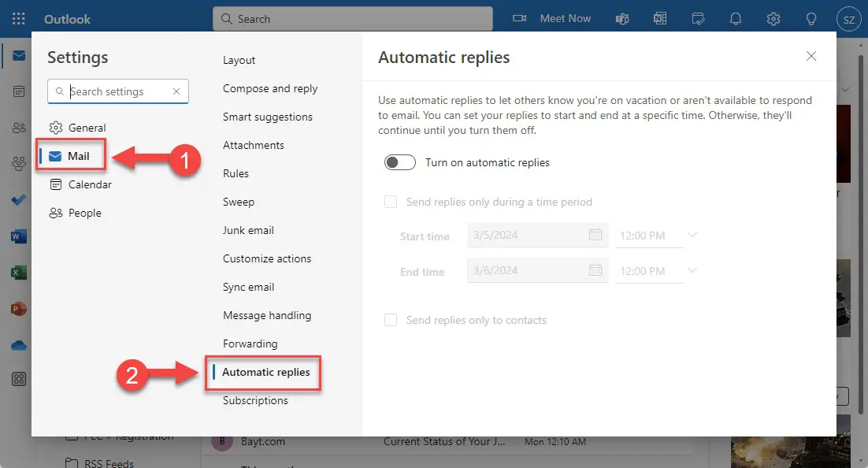Open OneDrive cloud icon

click(x=19, y=346)
